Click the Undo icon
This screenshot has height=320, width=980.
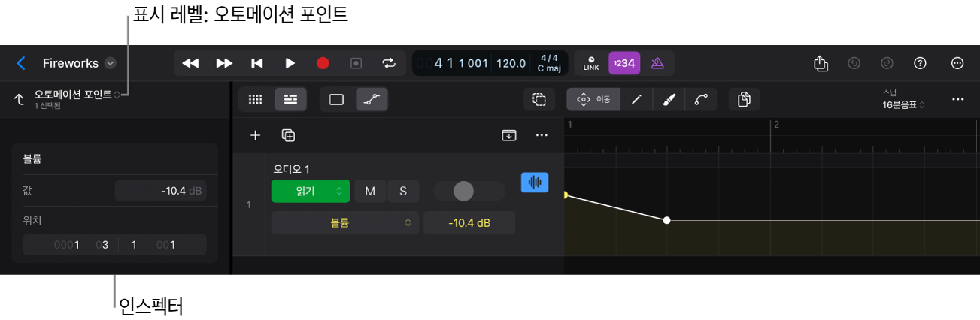(x=854, y=63)
